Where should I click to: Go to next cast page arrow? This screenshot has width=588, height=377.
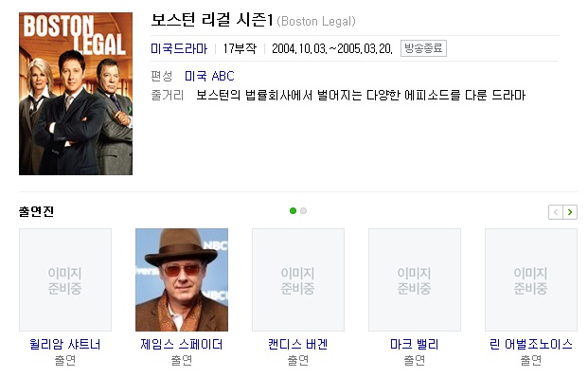click(x=570, y=212)
